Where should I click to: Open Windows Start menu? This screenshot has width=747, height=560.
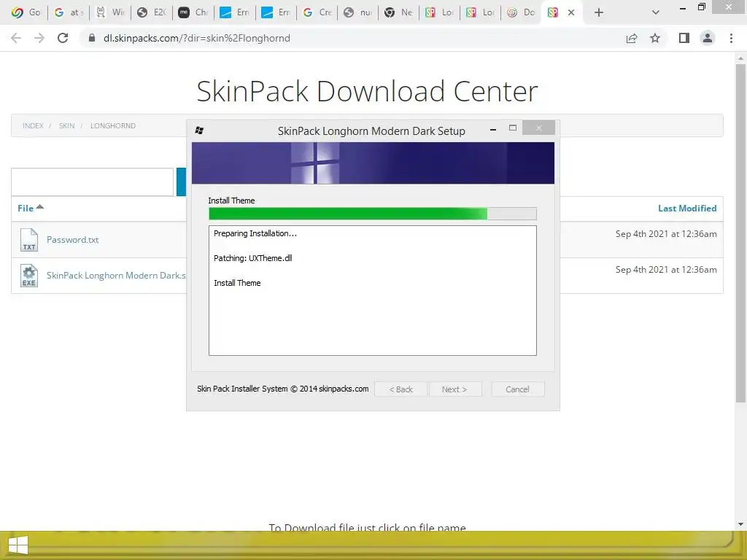tap(18, 545)
